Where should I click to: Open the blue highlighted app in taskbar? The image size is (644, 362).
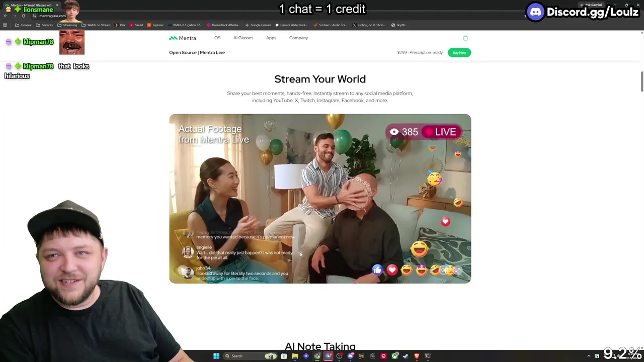pyautogui.click(x=329, y=356)
